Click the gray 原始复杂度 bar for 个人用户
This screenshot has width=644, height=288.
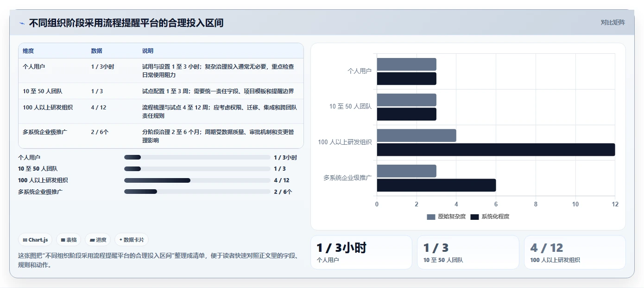(x=406, y=64)
